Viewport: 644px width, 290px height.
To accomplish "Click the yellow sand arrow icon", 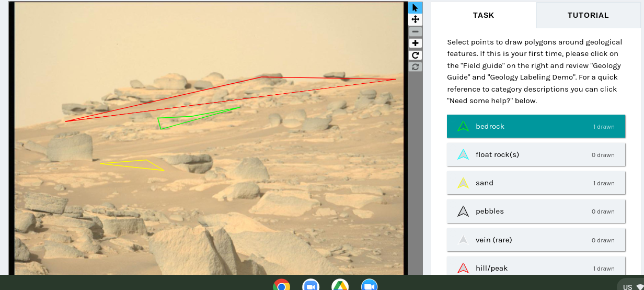I will tap(463, 183).
